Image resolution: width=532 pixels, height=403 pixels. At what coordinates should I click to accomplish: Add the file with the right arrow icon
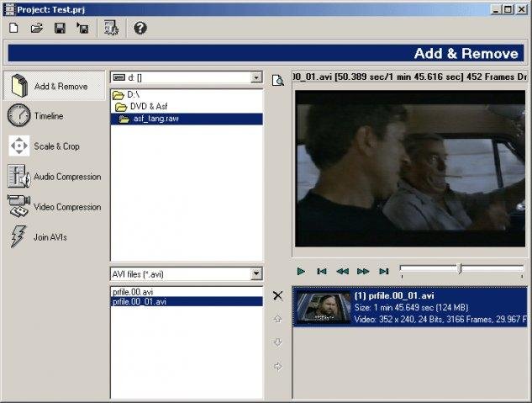tap(277, 366)
